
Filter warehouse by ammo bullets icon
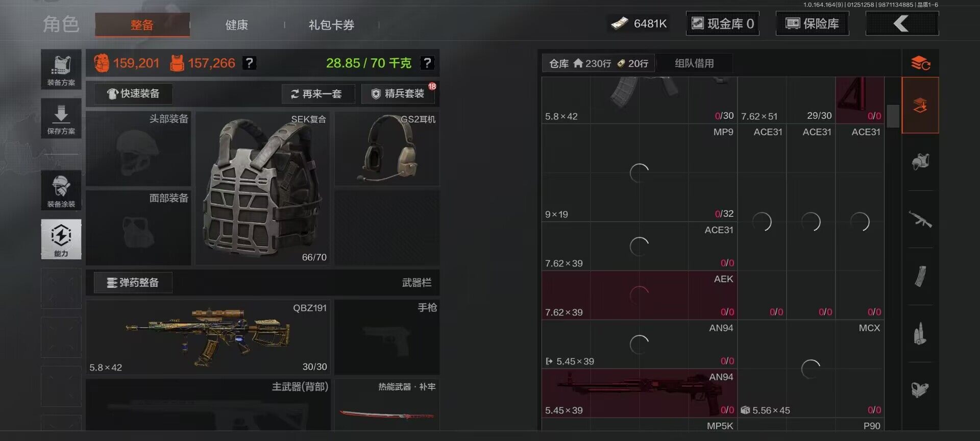(x=920, y=334)
